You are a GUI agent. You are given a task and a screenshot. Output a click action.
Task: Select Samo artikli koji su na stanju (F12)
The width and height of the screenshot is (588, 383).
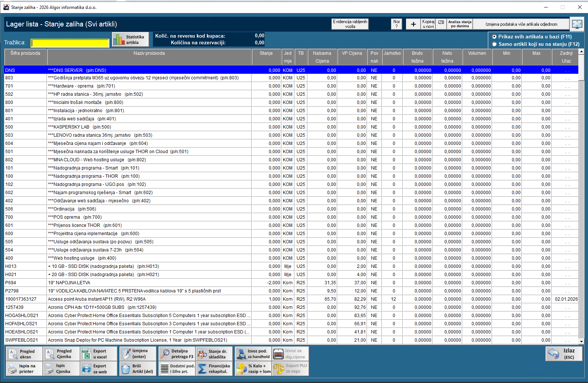point(536,44)
